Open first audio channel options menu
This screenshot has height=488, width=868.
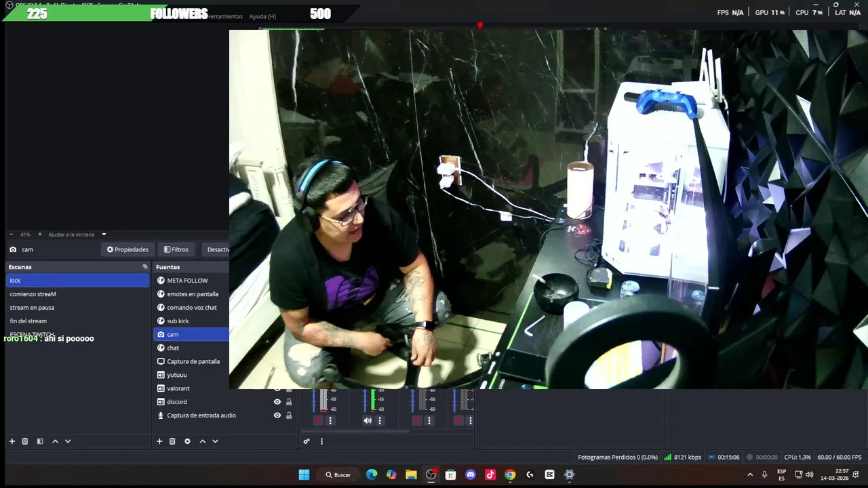point(330,421)
